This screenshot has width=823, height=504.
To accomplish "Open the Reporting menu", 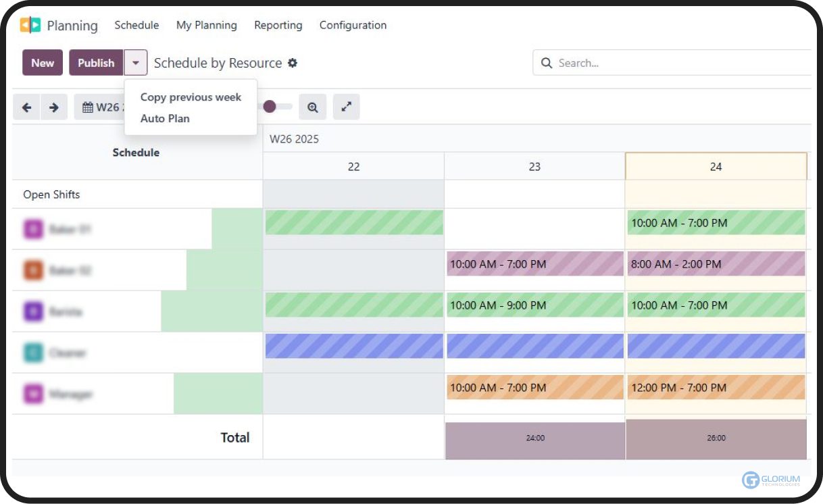I will point(278,25).
